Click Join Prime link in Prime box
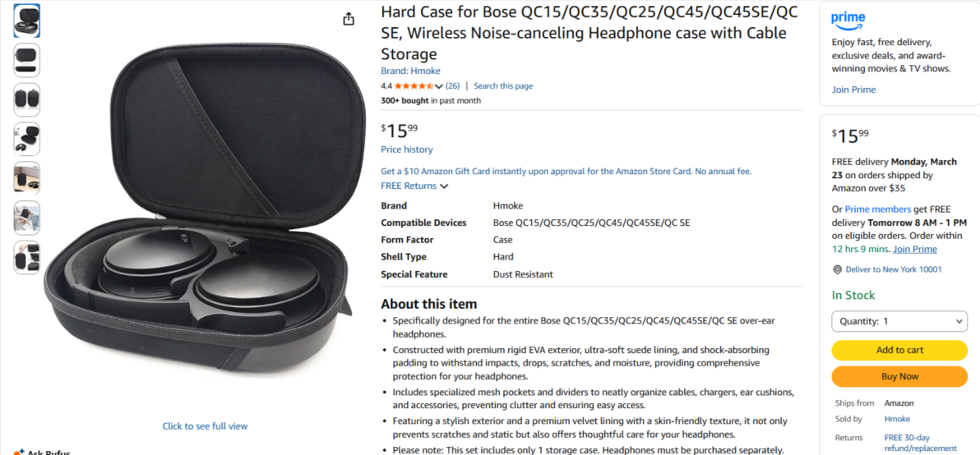Screen dimensions: 980x455 (x=853, y=90)
